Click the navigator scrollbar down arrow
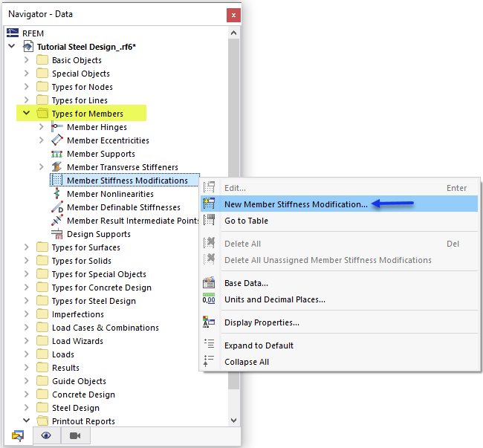This screenshot has height=448, width=483. tap(234, 420)
